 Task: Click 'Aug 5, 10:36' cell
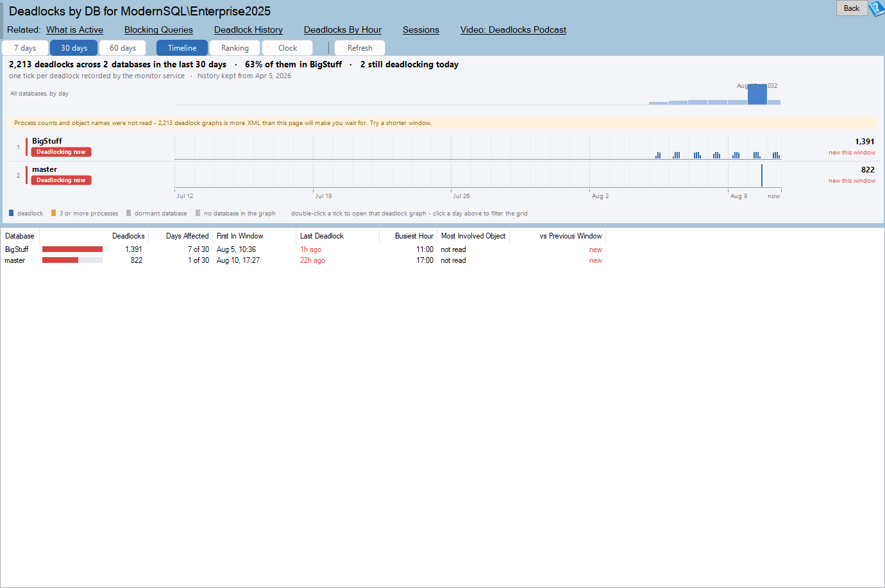(236, 249)
